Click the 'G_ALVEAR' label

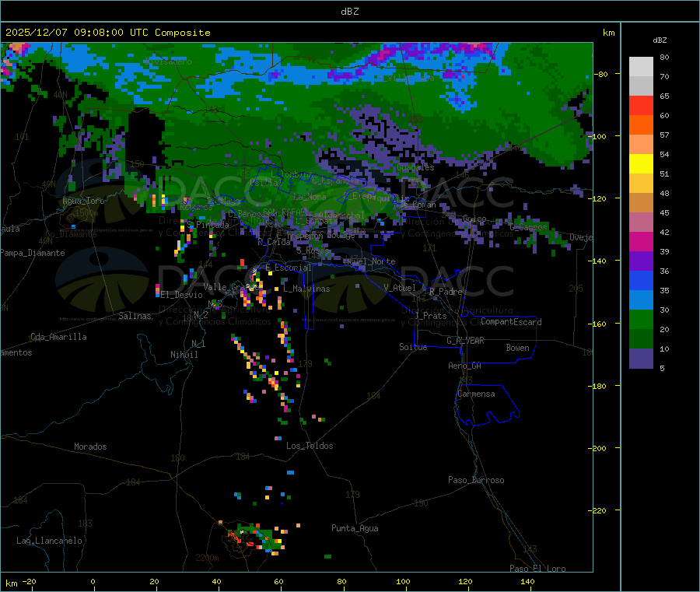(x=465, y=341)
